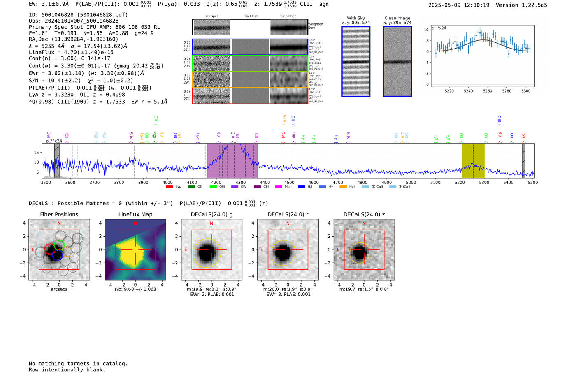The image size is (576, 392).
Task: Click the *Q(0.98) CIII(1909) solution line
Action: [x=98, y=102]
